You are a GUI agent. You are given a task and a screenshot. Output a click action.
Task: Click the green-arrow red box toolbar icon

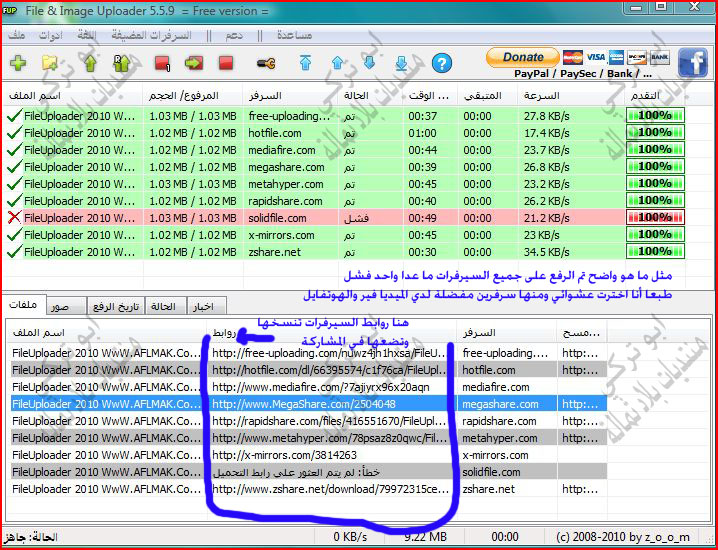click(x=194, y=63)
